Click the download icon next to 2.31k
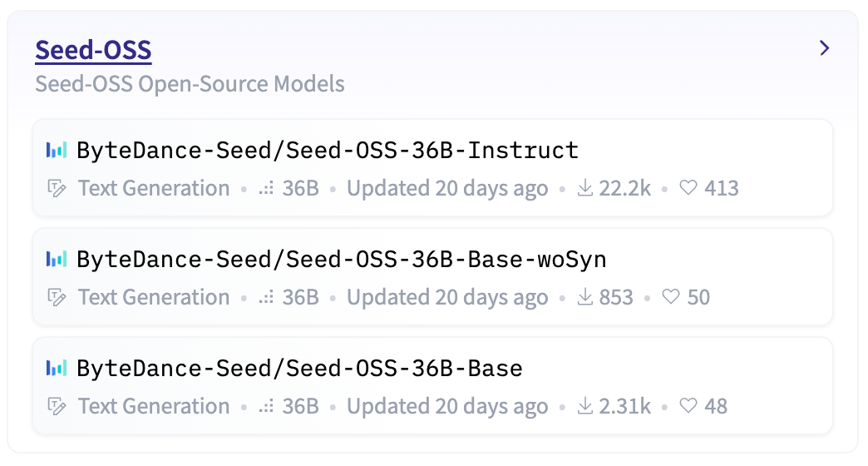The image size is (868, 466). point(585,407)
